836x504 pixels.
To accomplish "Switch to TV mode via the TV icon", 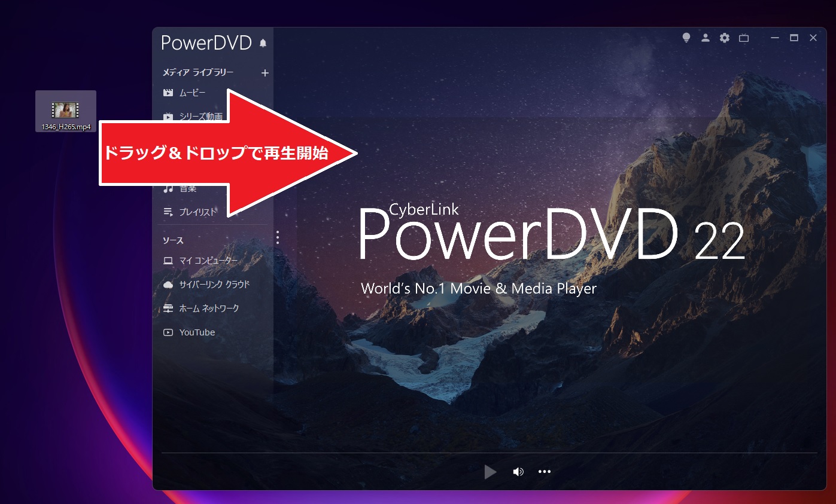I will (x=744, y=38).
